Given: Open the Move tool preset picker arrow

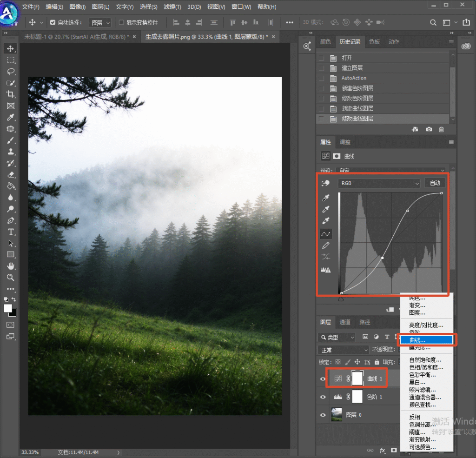Looking at the screenshot, I should click(41, 23).
